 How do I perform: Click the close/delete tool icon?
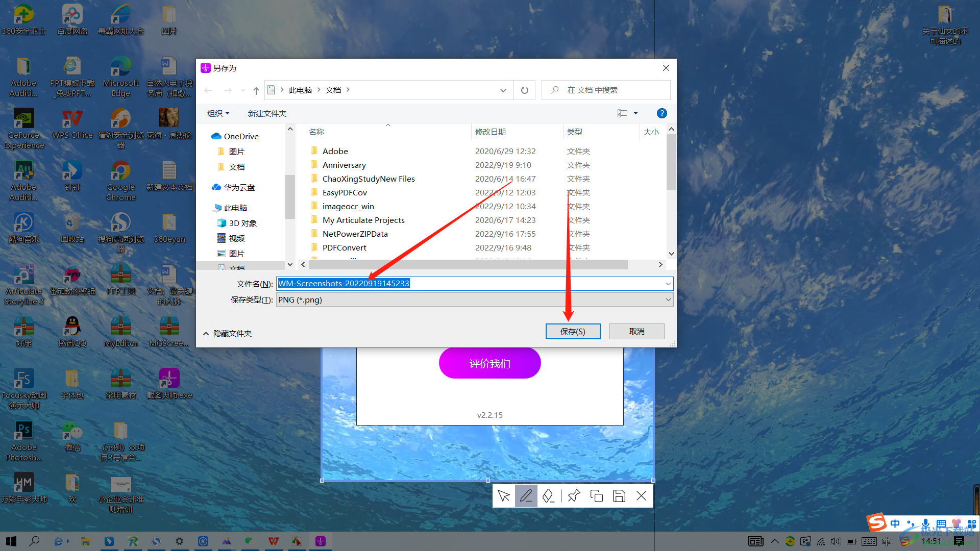641,496
